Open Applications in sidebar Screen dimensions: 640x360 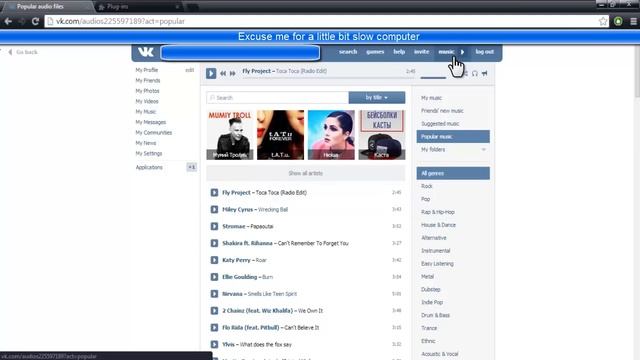point(149,167)
